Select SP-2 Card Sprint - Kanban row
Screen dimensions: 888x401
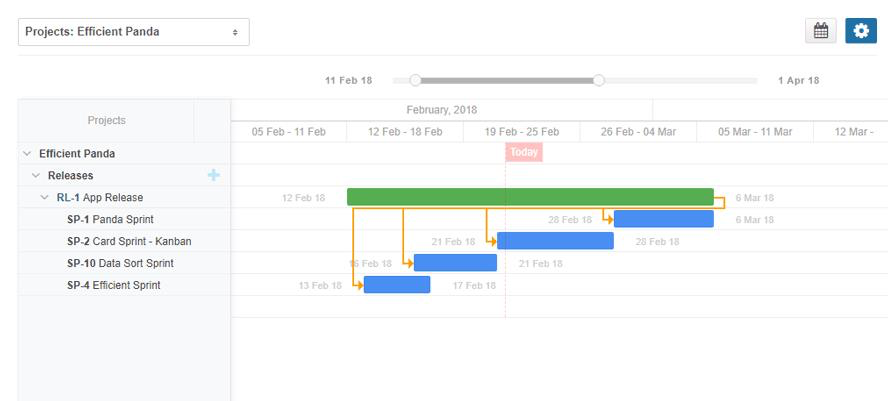[128, 242]
